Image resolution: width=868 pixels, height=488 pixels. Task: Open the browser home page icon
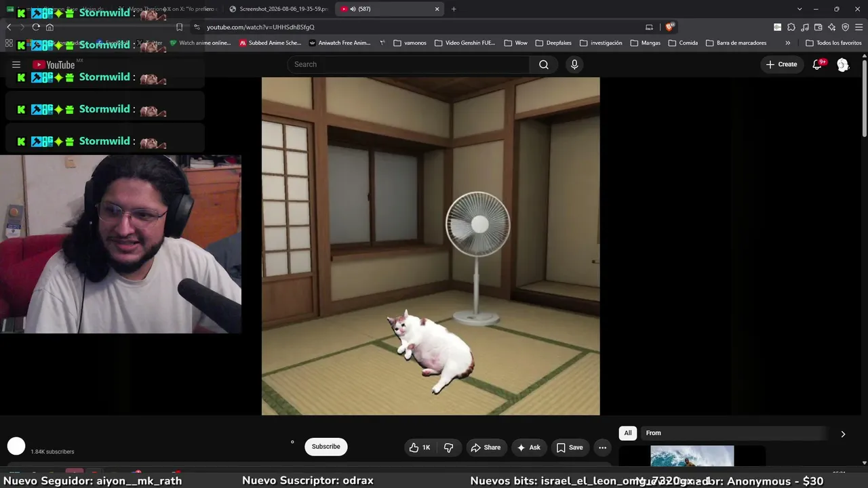tap(50, 27)
